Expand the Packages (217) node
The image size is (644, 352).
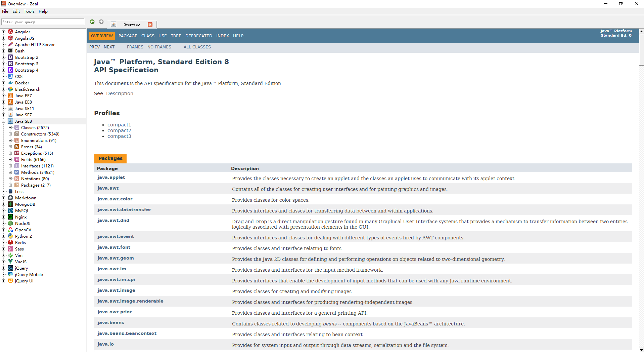pos(10,185)
